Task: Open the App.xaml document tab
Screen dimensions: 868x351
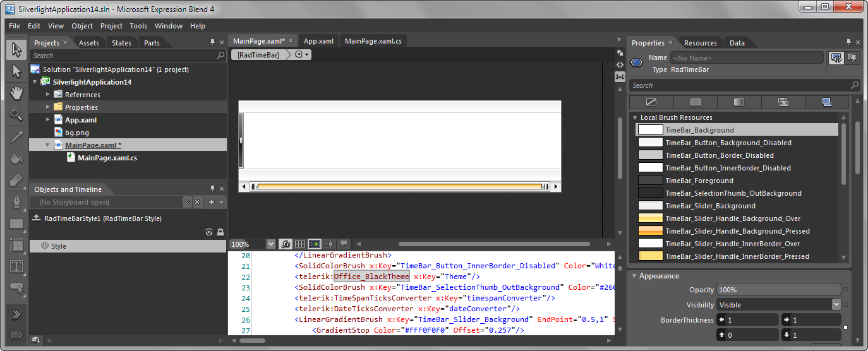Action: (x=318, y=41)
